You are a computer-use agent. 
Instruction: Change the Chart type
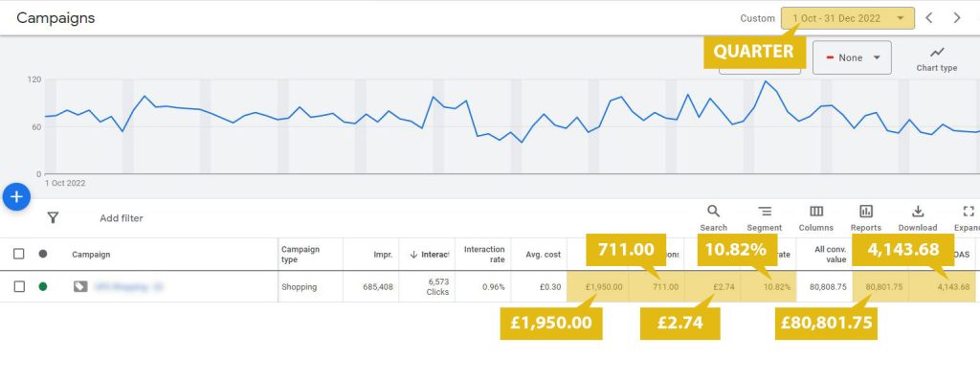(936, 58)
